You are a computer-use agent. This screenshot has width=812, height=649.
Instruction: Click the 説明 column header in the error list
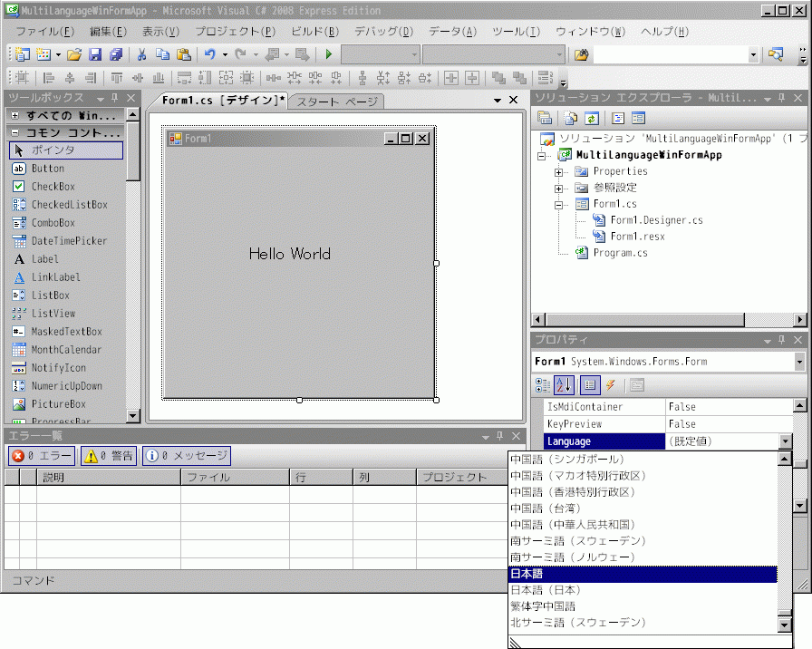[109, 477]
